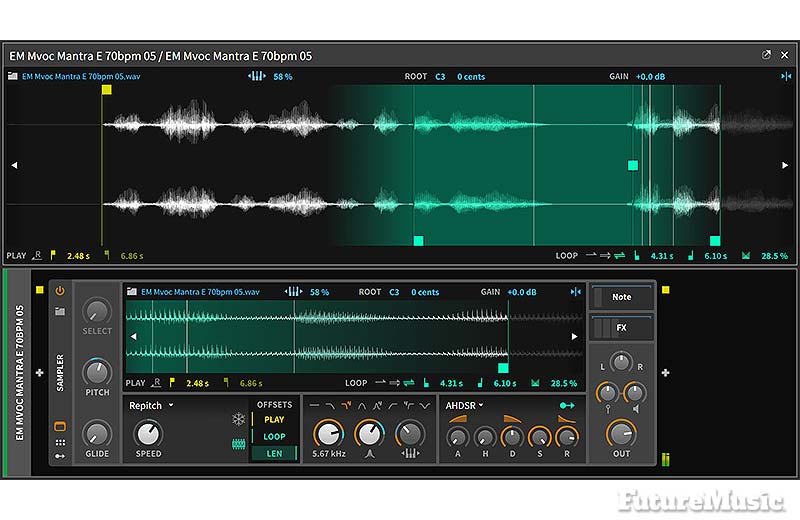The width and height of the screenshot is (800, 520).
Task: Click ROOT note C3 in expanded editor
Action: click(440, 77)
